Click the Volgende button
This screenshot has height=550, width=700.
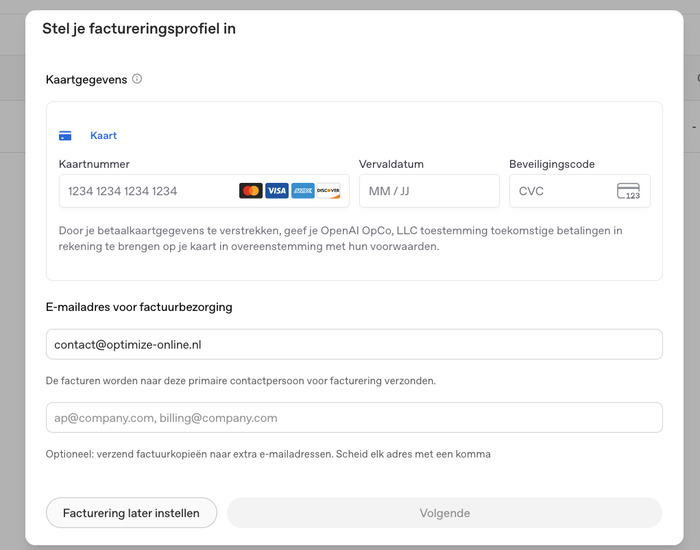pos(444,513)
